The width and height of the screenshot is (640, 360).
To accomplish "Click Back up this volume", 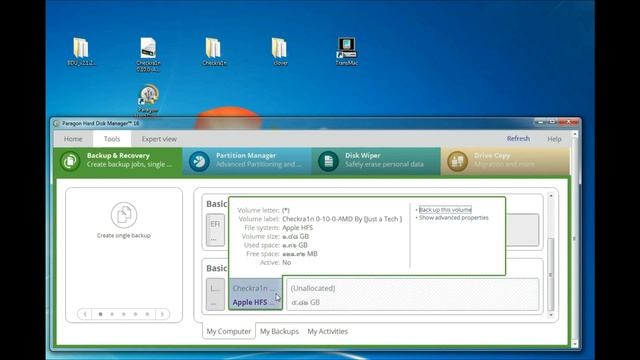I will [x=445, y=209].
